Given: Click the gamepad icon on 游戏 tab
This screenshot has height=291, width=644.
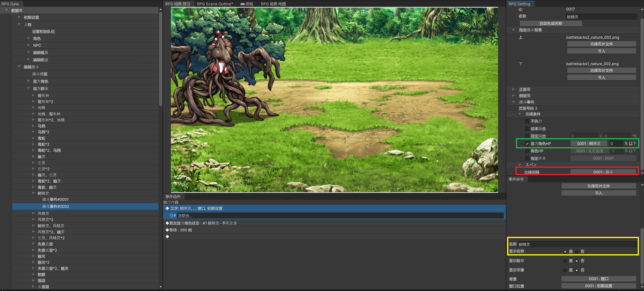Looking at the screenshot, I should [x=242, y=4].
